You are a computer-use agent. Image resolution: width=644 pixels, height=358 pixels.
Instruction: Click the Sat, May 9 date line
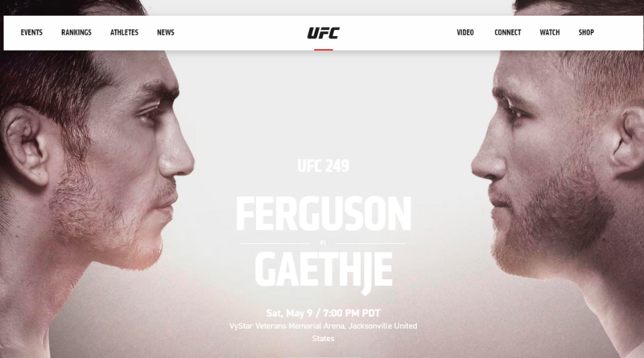[324, 313]
